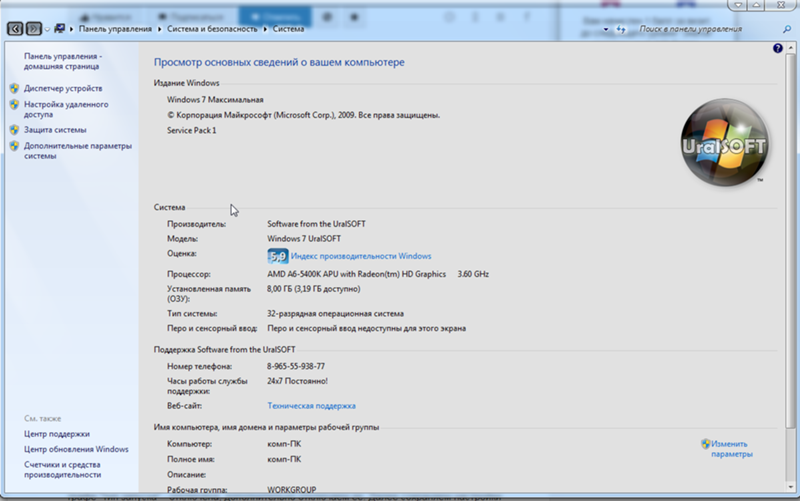Open Настройка удаленного доступа
800x501 pixels.
(66, 109)
